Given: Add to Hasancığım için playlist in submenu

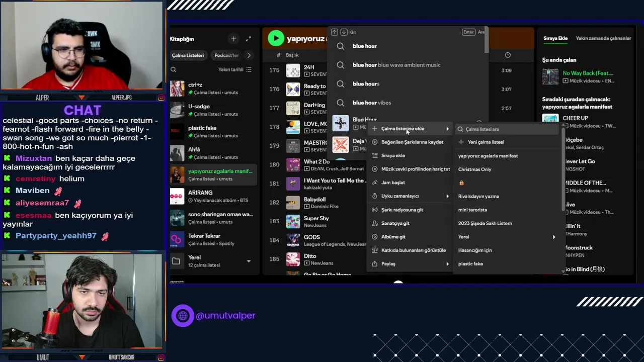Looking at the screenshot, I should click(x=507, y=250).
